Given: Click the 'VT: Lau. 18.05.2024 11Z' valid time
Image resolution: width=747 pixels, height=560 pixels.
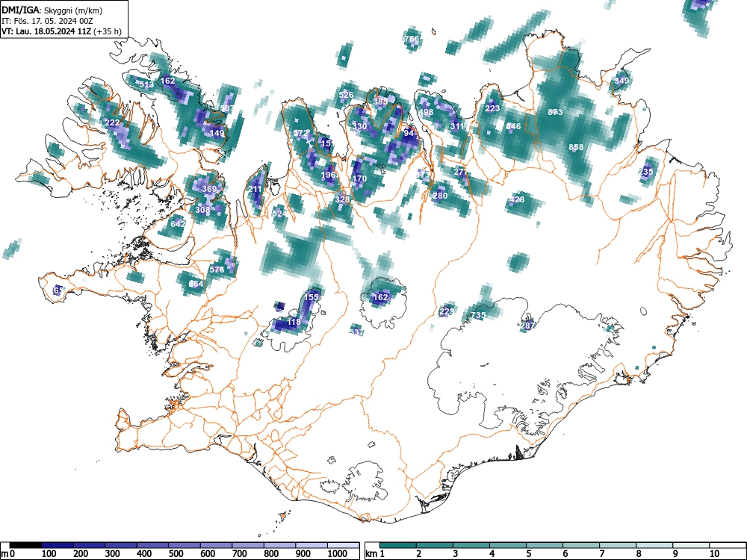Looking at the screenshot, I should tap(46, 31).
